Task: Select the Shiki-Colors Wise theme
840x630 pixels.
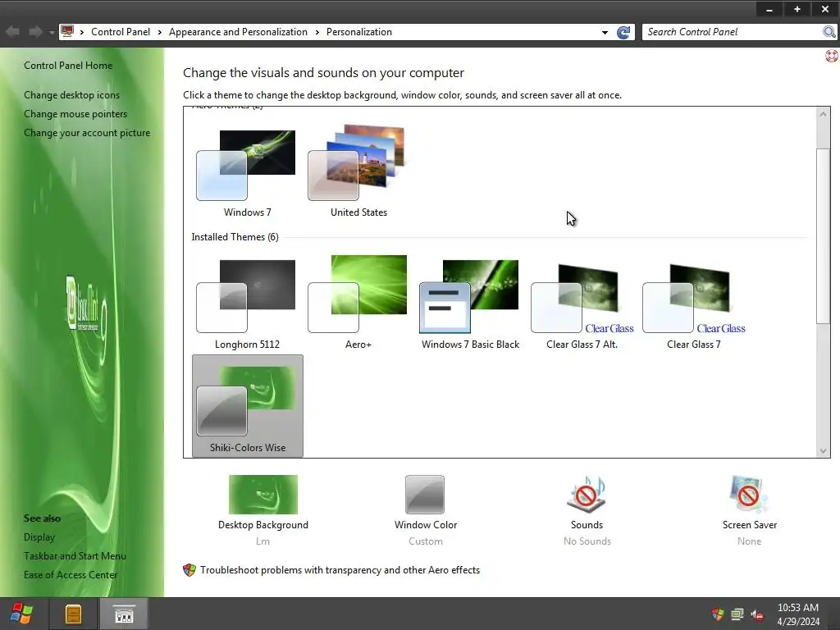Action: 248,406
